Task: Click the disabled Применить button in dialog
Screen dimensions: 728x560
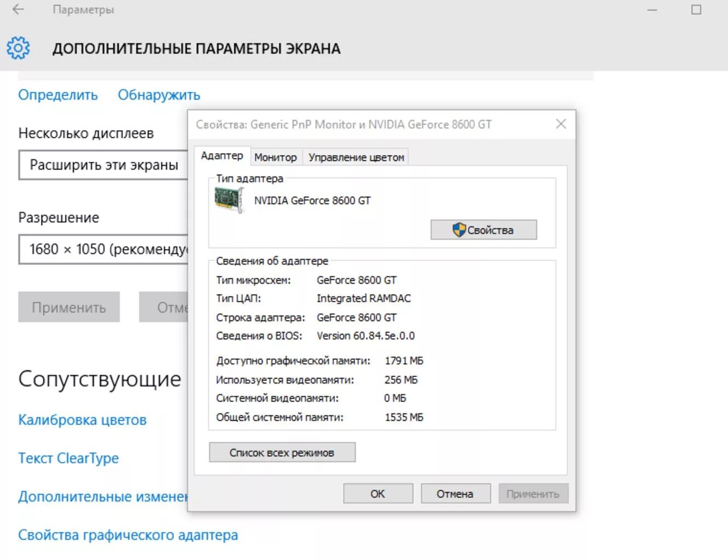Action: [533, 493]
